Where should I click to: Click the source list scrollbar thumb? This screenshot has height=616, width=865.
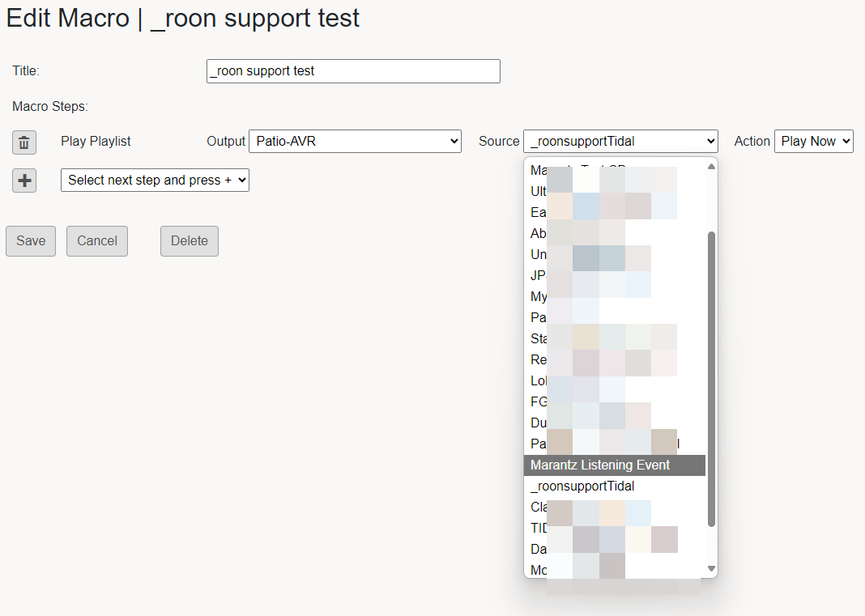(712, 379)
